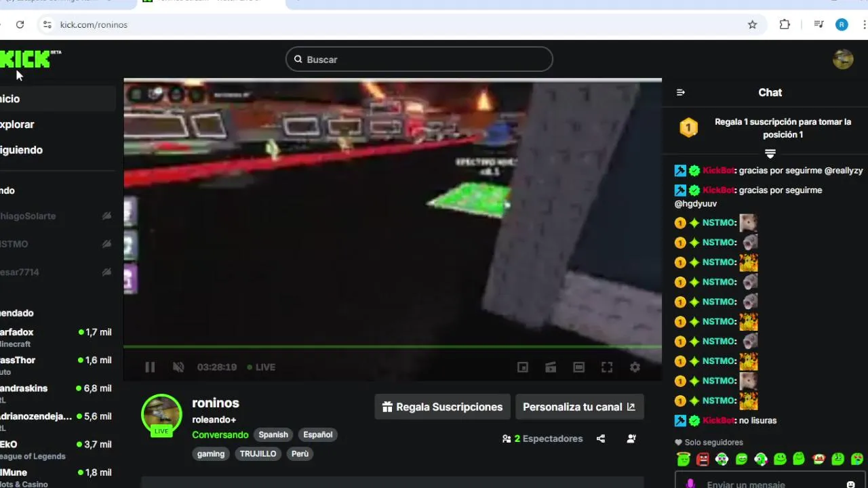Open Siguiendo in sidebar

click(58, 150)
